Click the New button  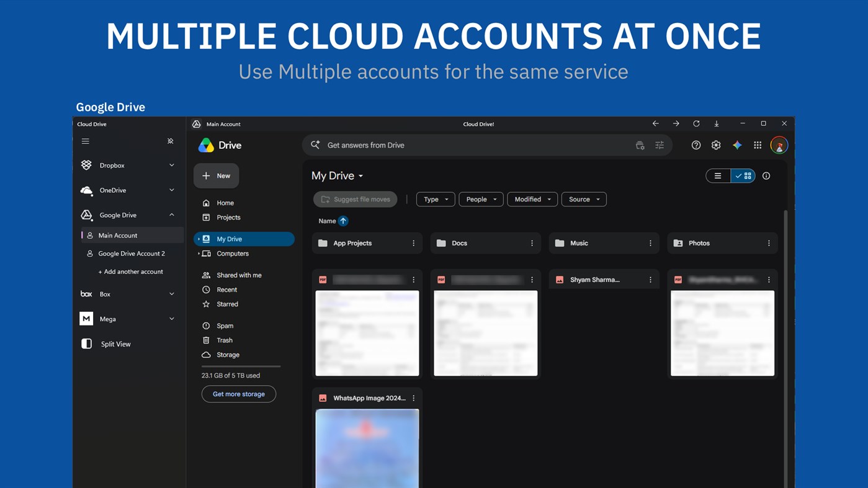[x=216, y=175]
